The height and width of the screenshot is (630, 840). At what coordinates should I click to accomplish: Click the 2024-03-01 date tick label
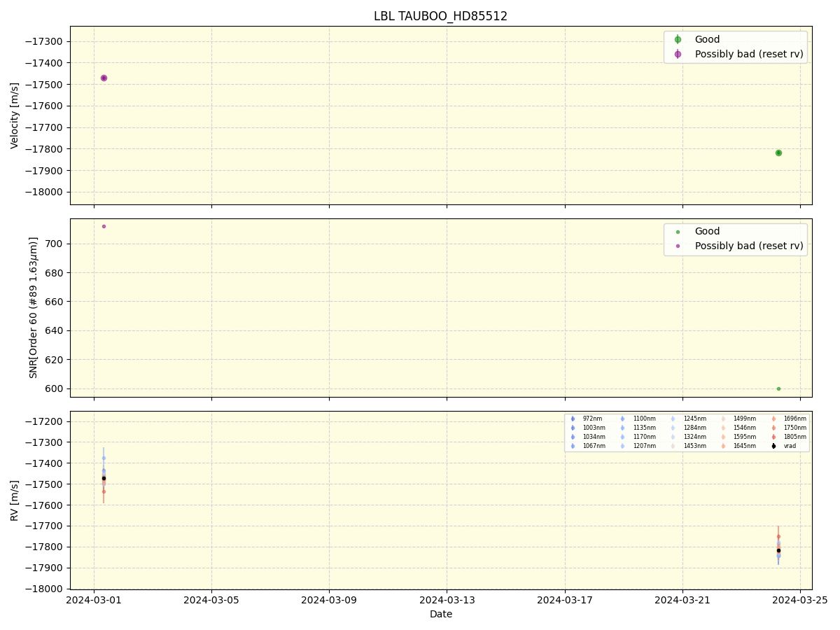pyautogui.click(x=94, y=599)
